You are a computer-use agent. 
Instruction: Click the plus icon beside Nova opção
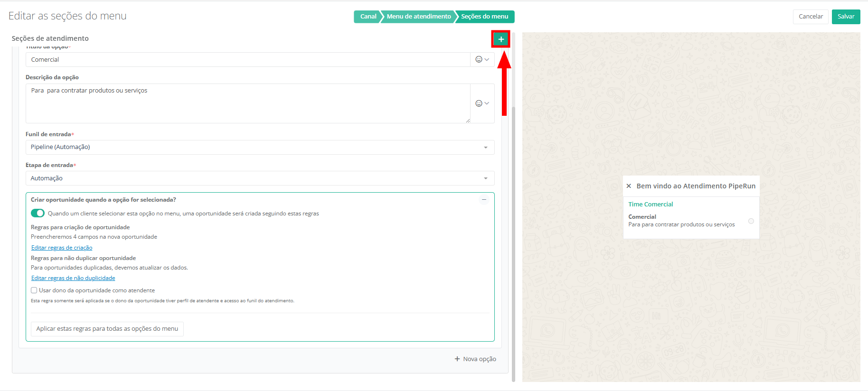(x=457, y=359)
